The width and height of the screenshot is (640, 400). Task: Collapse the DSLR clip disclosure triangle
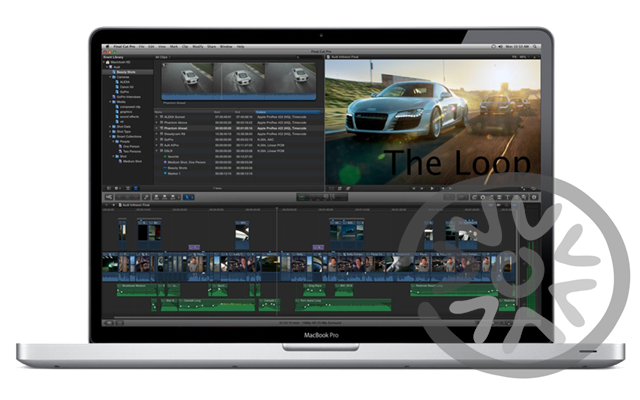[157, 151]
